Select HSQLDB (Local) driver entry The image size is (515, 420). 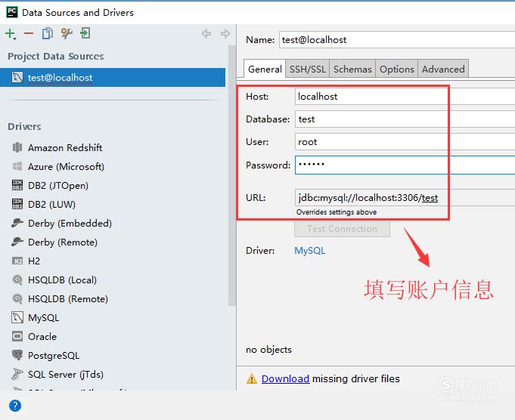[62, 280]
